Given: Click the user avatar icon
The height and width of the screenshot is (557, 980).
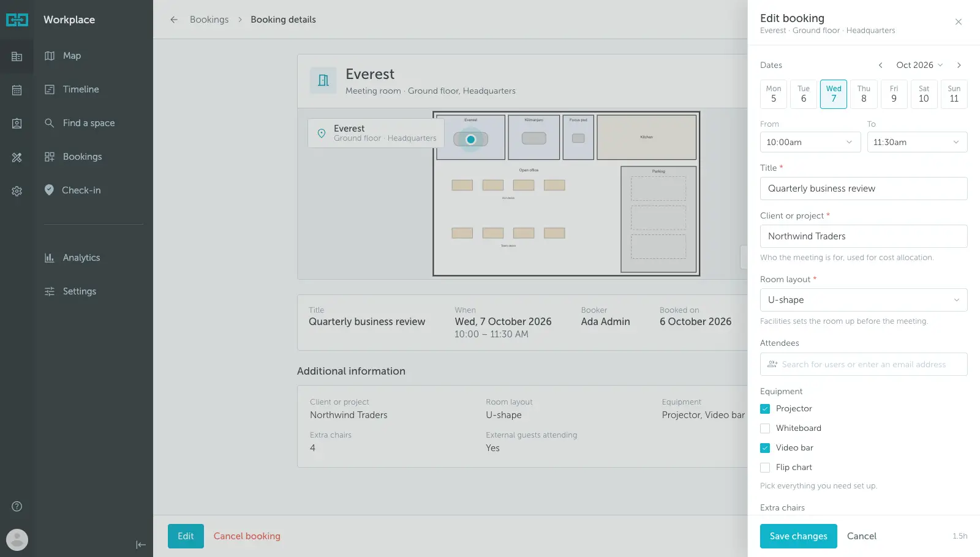Looking at the screenshot, I should click(17, 540).
